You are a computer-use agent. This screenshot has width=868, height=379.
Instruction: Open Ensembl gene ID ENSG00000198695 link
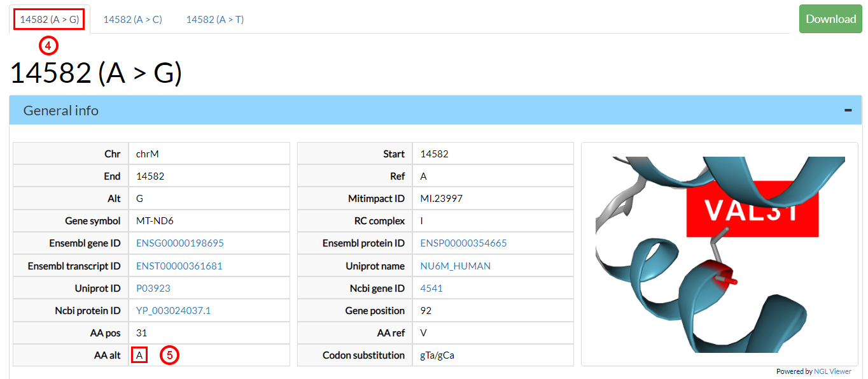click(180, 243)
